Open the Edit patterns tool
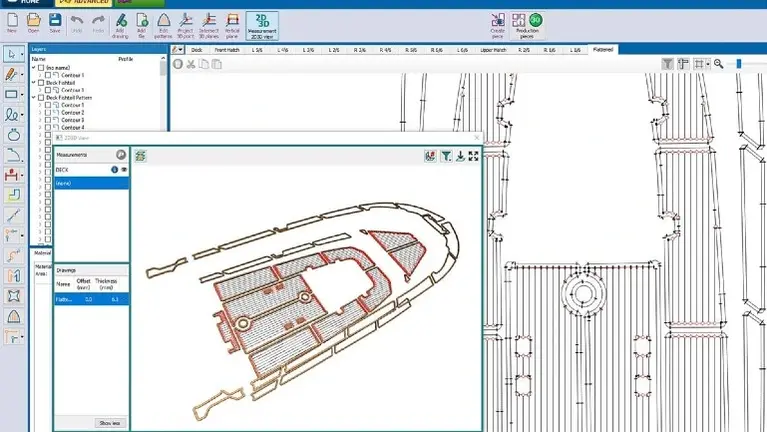Image resolution: width=767 pixels, height=432 pixels. click(x=164, y=22)
